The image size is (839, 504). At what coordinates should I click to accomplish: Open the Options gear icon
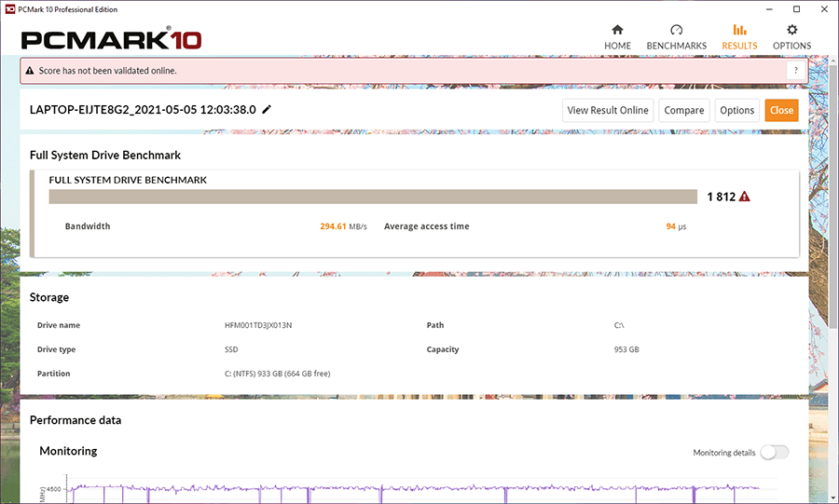[x=791, y=30]
